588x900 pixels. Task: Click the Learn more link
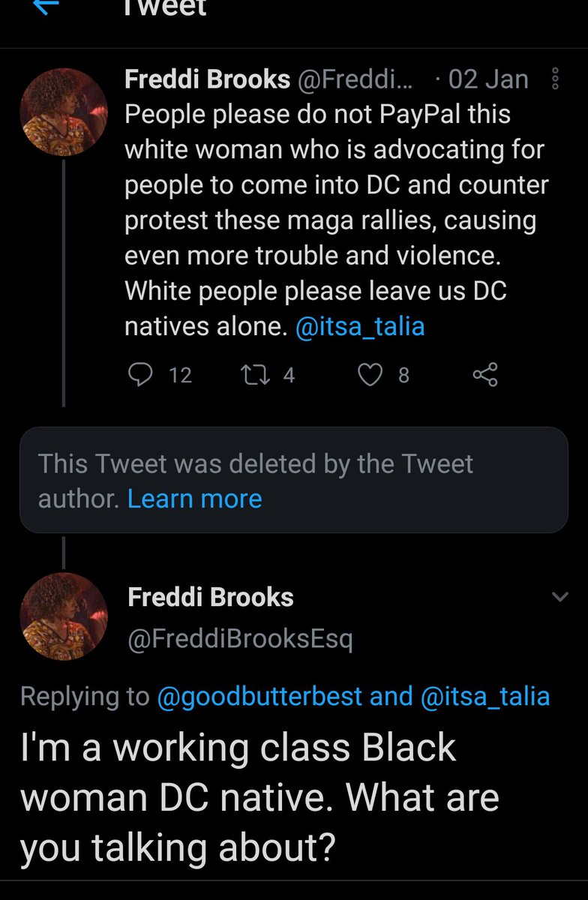[x=194, y=499]
